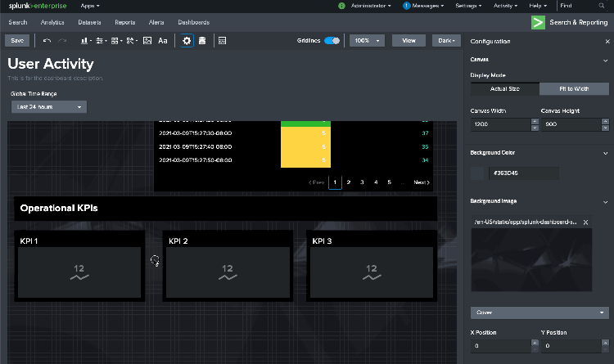Open the Settings menu
This screenshot has height=364, width=614.
coord(468,6)
